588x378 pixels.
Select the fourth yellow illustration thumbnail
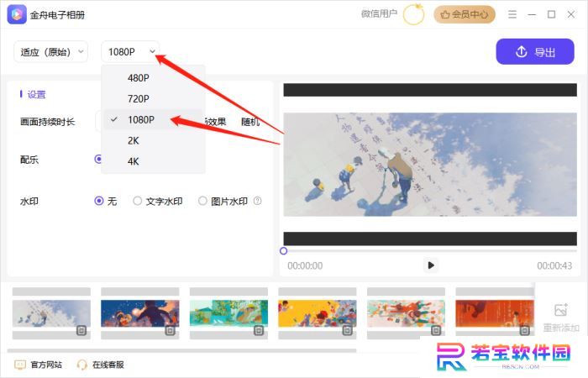[x=318, y=313]
